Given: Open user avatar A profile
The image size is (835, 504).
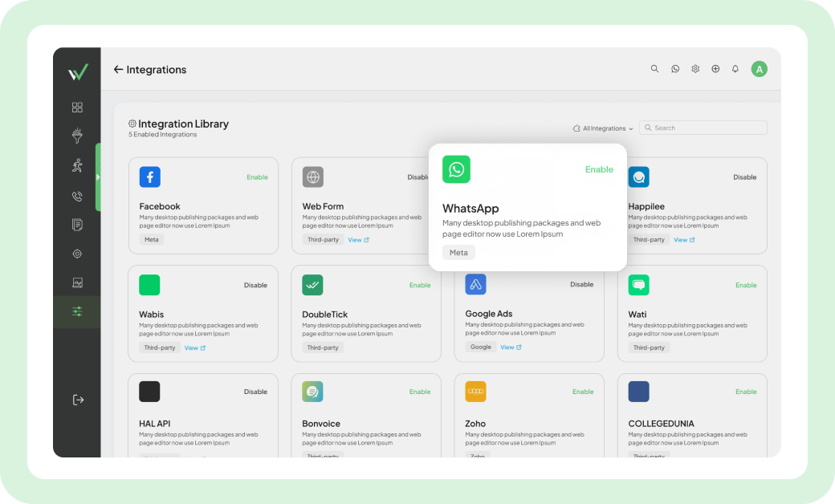Looking at the screenshot, I should click(759, 69).
